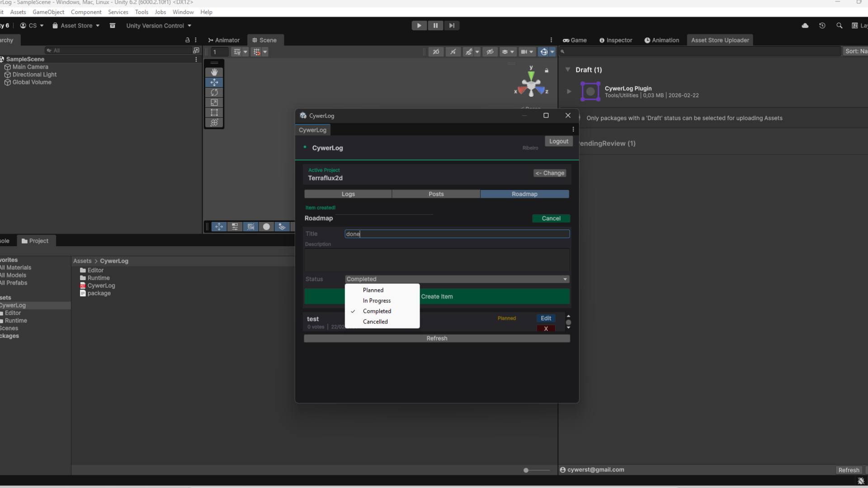Select the Rotate tool in Scene
The height and width of the screenshot is (488, 868).
214,93
